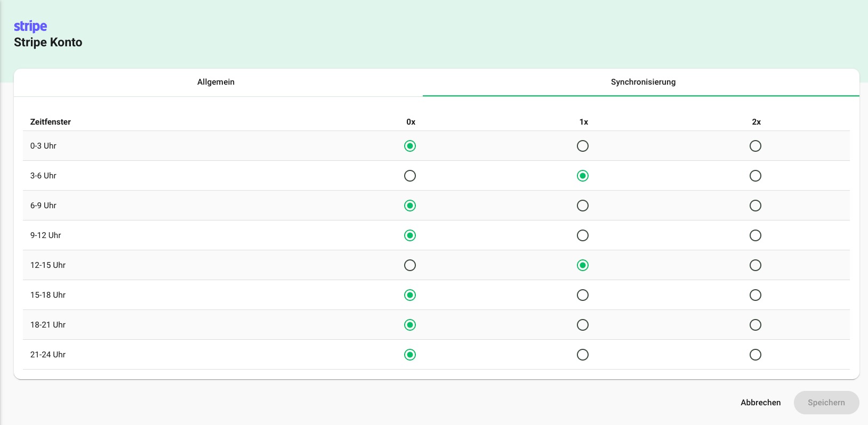The image size is (868, 425).
Task: Click the '21-24 Uhr' row label
Action: point(48,355)
